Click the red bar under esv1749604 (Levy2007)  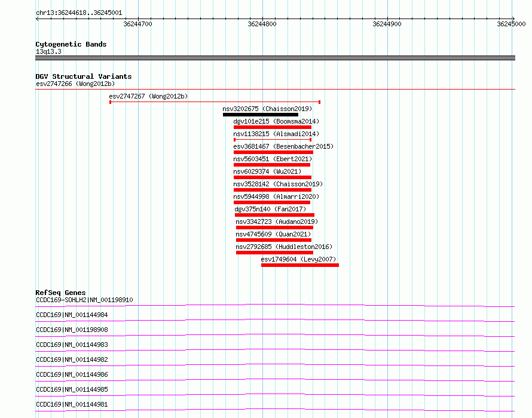point(300,265)
